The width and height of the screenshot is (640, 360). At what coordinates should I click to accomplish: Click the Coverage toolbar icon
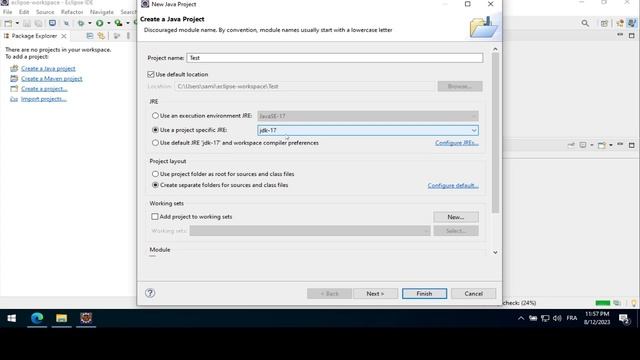[x=118, y=23]
